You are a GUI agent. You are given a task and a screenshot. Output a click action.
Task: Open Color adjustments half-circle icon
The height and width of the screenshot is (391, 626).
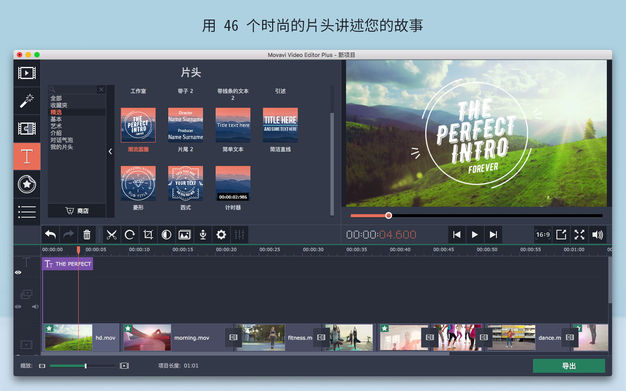pos(166,235)
